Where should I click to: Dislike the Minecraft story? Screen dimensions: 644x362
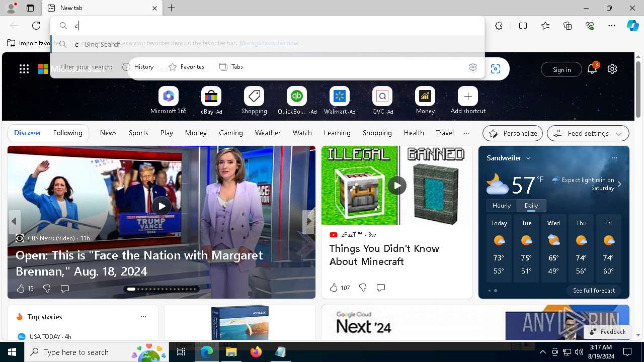click(x=363, y=288)
